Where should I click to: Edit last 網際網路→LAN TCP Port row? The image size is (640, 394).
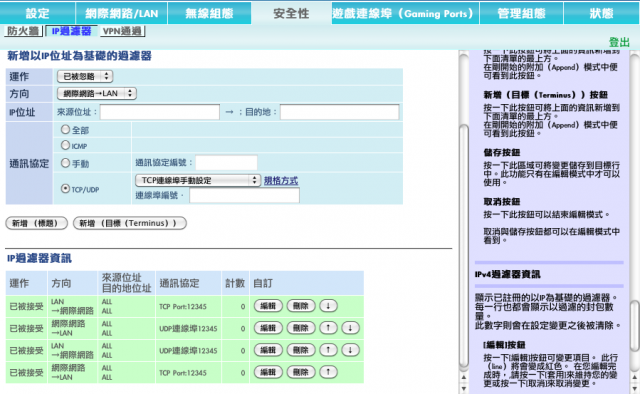click(268, 372)
